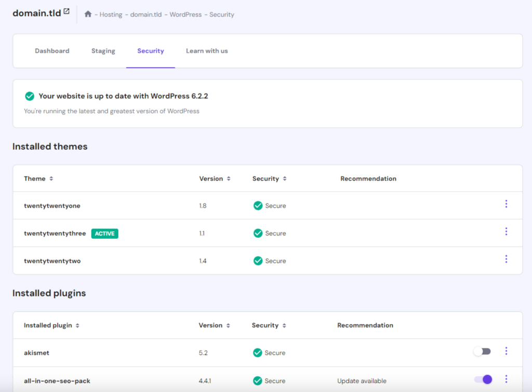The image size is (532, 392).
Task: Open more options for all-in-one-seo-pack plugin
Action: tap(506, 379)
